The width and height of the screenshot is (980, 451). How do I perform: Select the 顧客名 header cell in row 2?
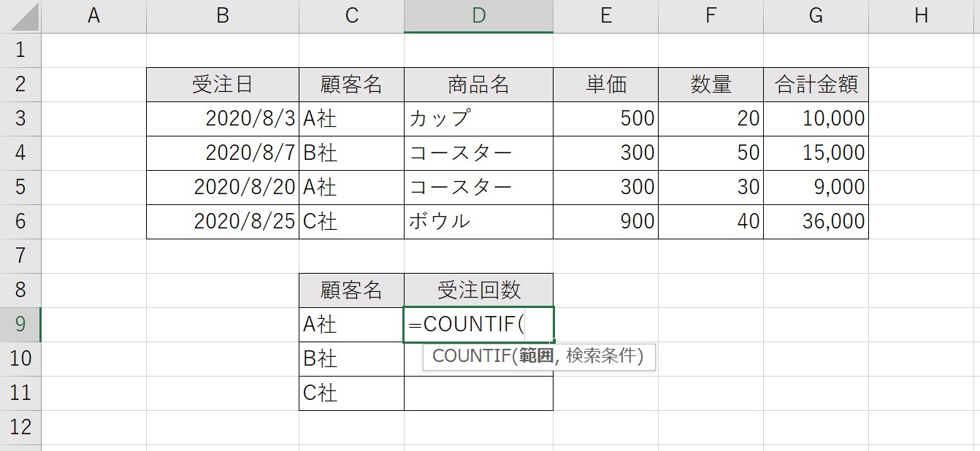(x=351, y=85)
